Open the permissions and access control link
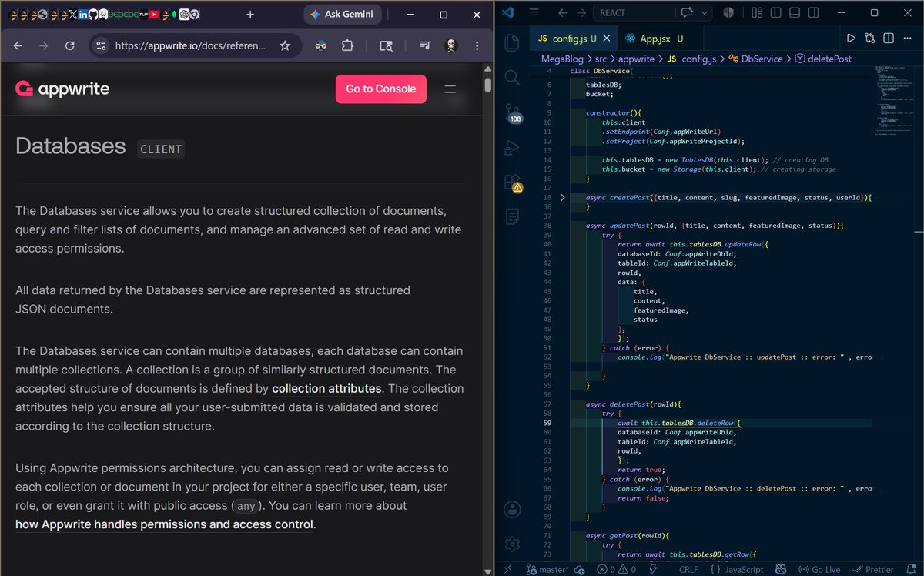924x576 pixels. pyautogui.click(x=164, y=524)
